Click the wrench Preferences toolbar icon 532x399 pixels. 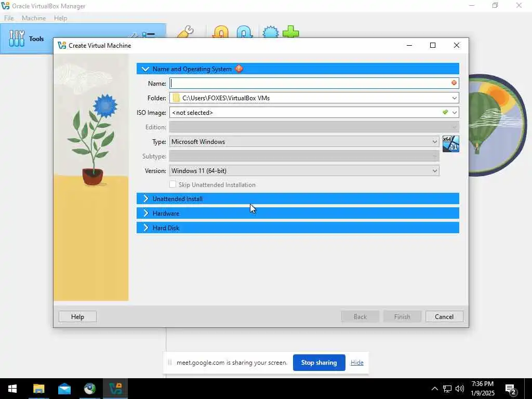[185, 32]
